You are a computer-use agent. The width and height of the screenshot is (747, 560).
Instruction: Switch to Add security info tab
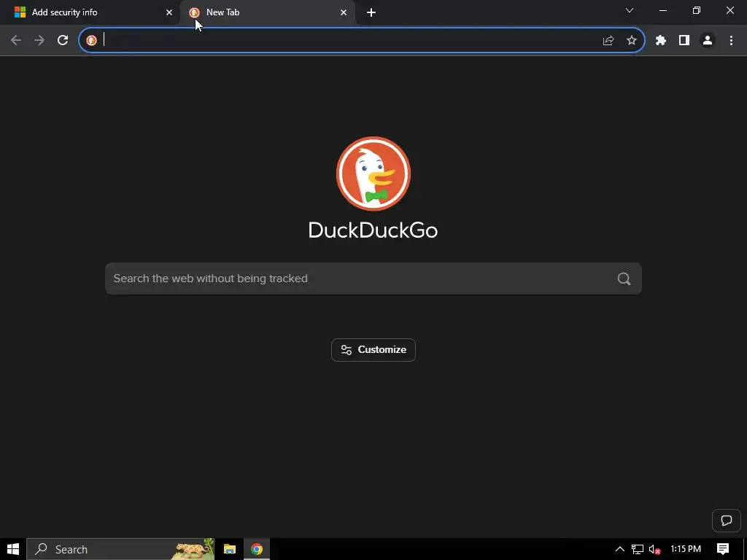pyautogui.click(x=90, y=12)
